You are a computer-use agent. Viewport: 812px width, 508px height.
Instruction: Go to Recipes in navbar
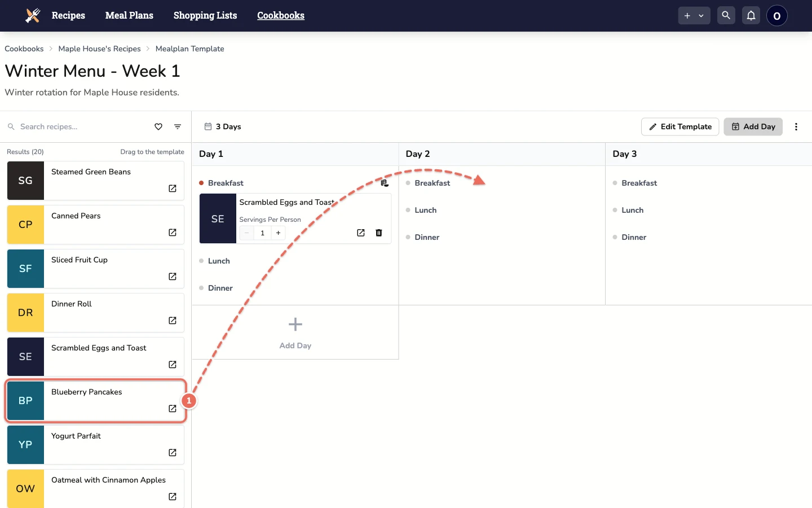coord(68,15)
